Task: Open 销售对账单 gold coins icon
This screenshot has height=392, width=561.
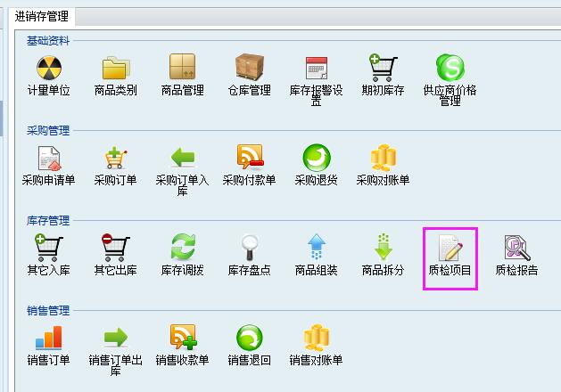Action: coord(317,338)
